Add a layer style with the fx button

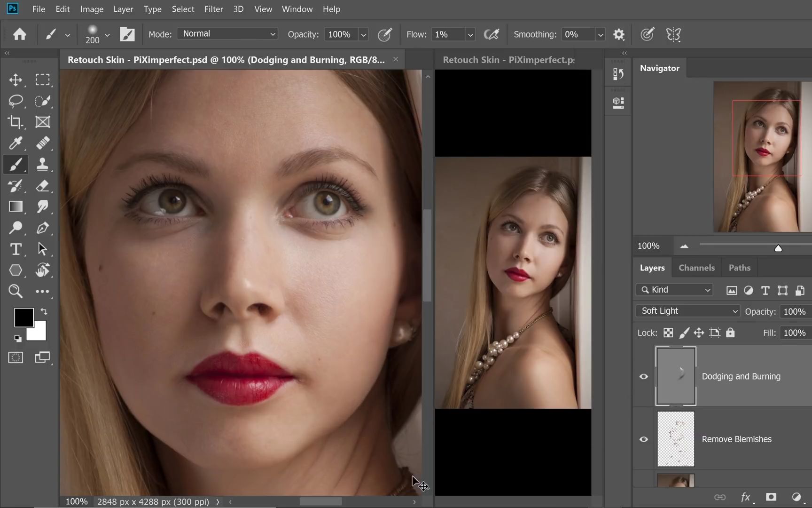(745, 497)
